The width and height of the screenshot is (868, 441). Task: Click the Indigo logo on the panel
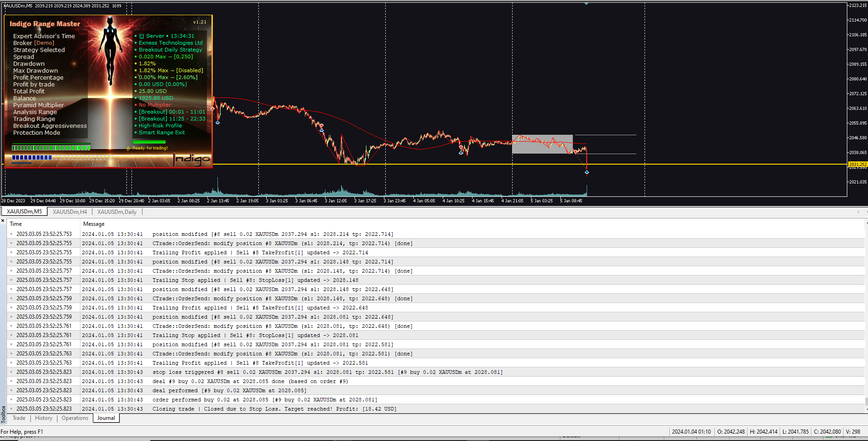pyautogui.click(x=191, y=159)
